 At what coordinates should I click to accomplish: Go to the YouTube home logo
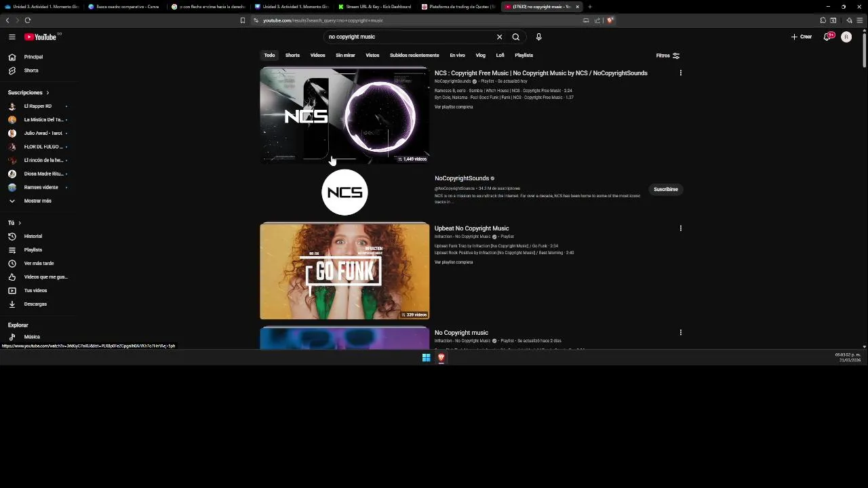41,37
